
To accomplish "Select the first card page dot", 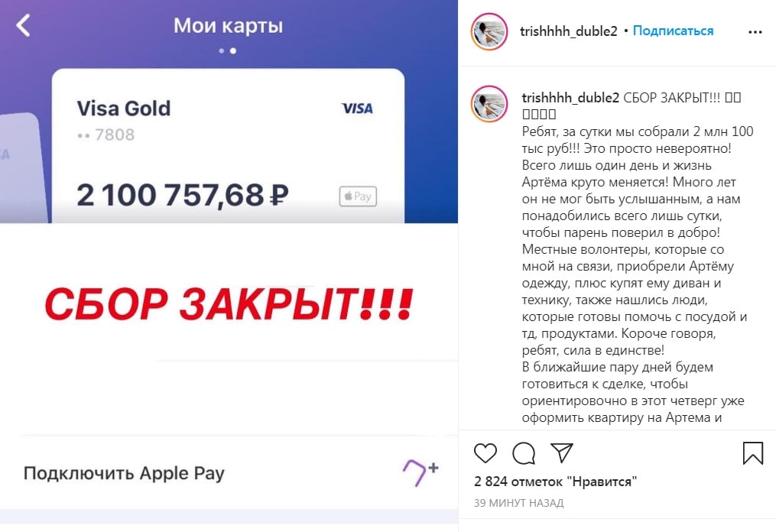I will [221, 51].
